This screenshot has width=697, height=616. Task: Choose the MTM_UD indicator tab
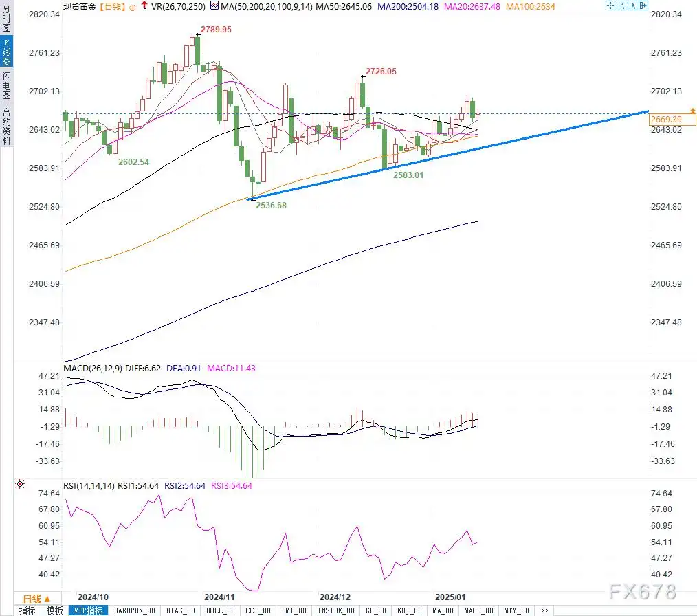coord(516,610)
